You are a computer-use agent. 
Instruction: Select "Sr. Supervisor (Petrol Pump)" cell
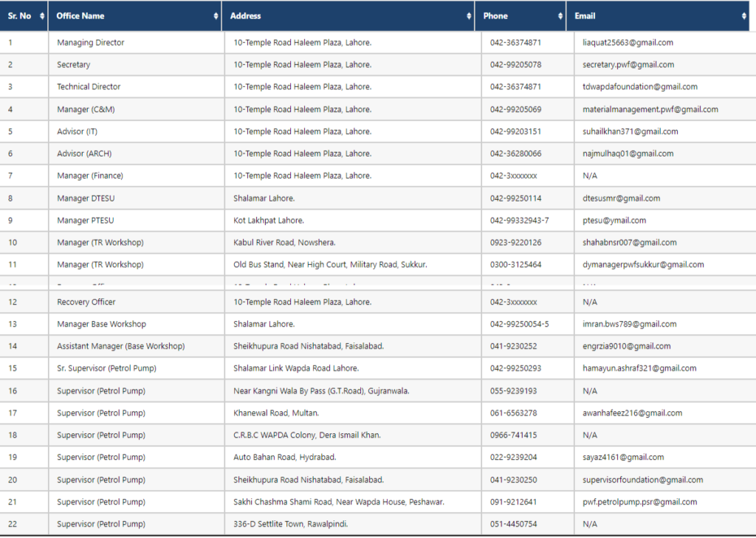click(106, 368)
